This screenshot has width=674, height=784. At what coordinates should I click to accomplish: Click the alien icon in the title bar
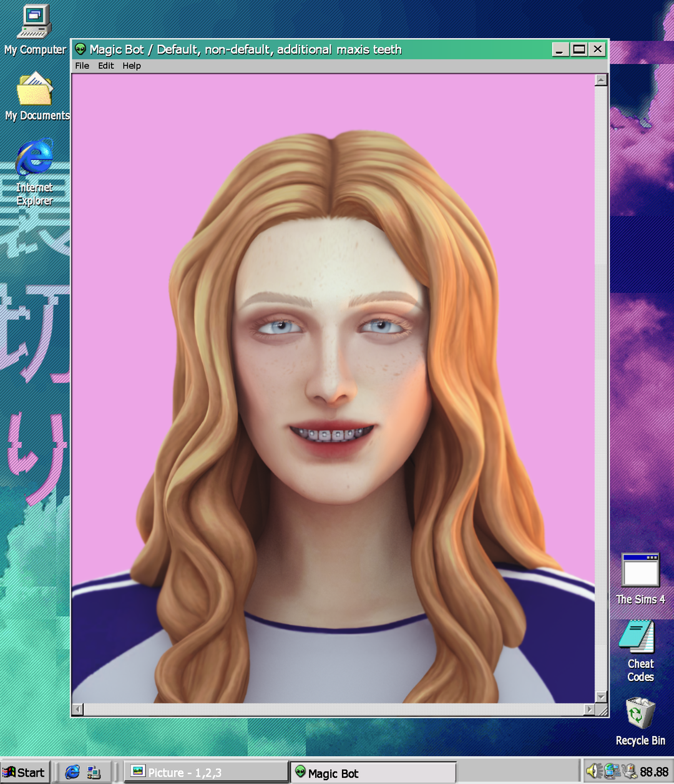point(81,49)
